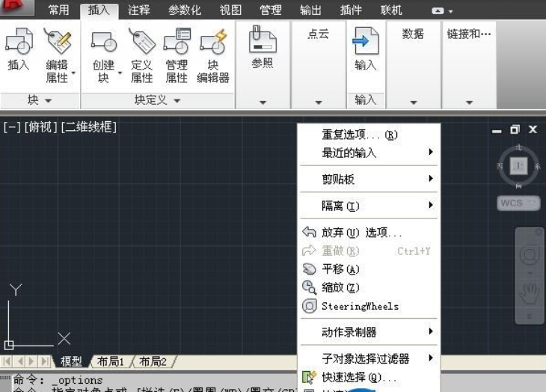
Task: Switch to the 注释 ribbon tab
Action: click(138, 10)
